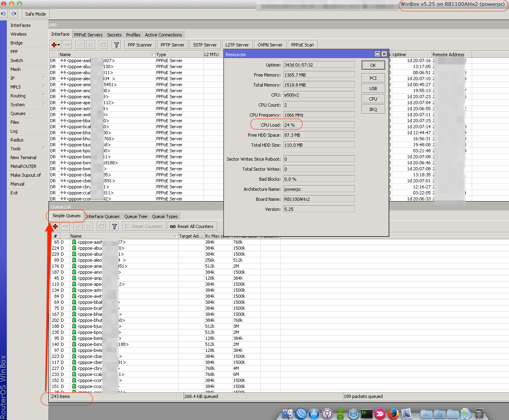The image size is (509, 420).
Task: Click OK in the Resources dialog
Action: pyautogui.click(x=373, y=65)
